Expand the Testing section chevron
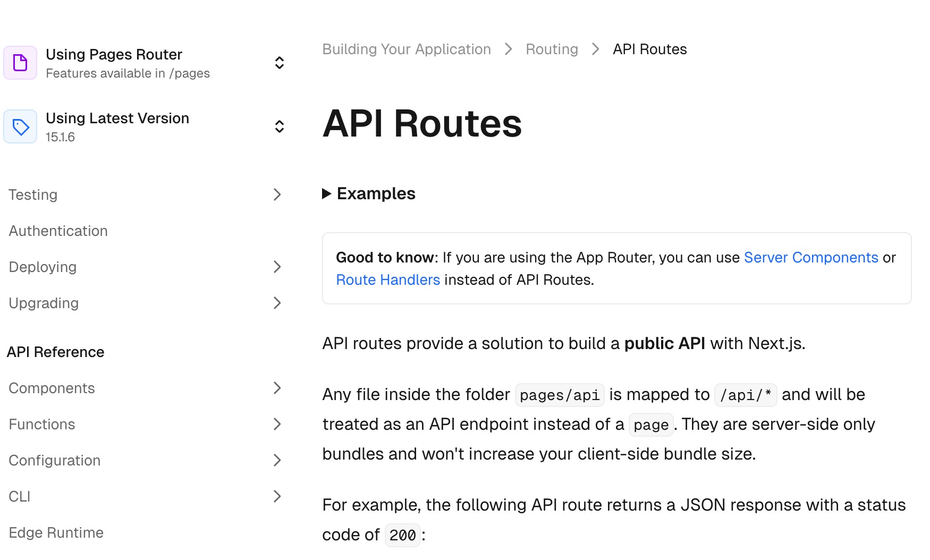Image resolution: width=930 pixels, height=560 pixels. pyautogui.click(x=277, y=194)
